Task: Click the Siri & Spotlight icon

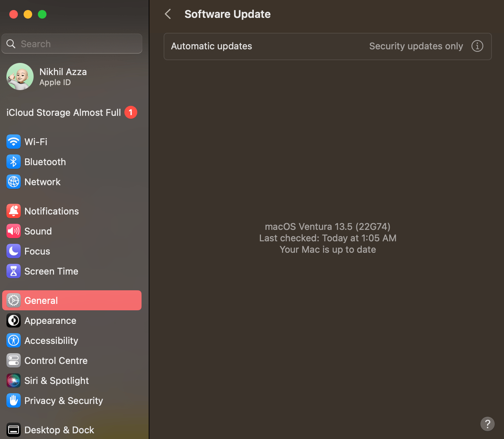Action: point(14,381)
